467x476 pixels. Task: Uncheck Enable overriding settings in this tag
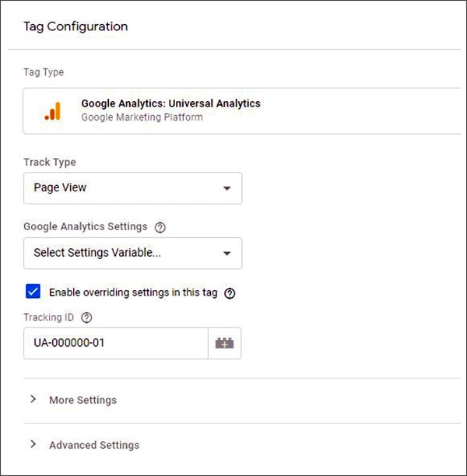pos(33,292)
